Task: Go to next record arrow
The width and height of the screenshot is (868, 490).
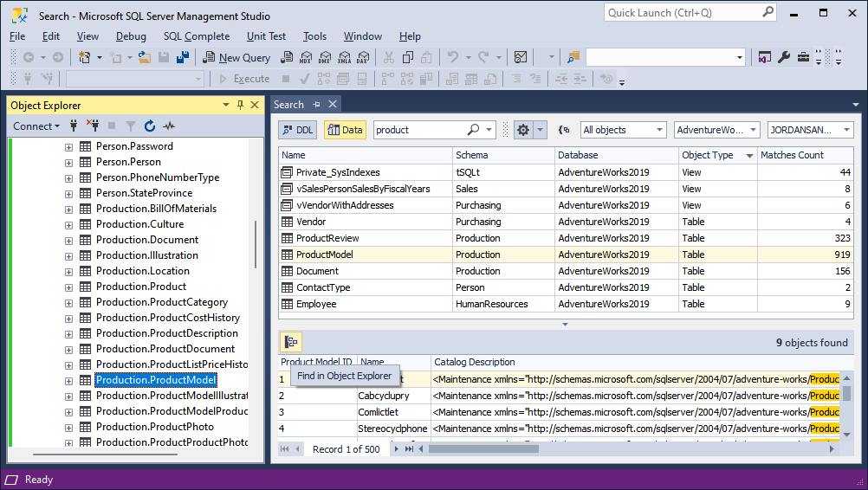Action: [x=397, y=449]
